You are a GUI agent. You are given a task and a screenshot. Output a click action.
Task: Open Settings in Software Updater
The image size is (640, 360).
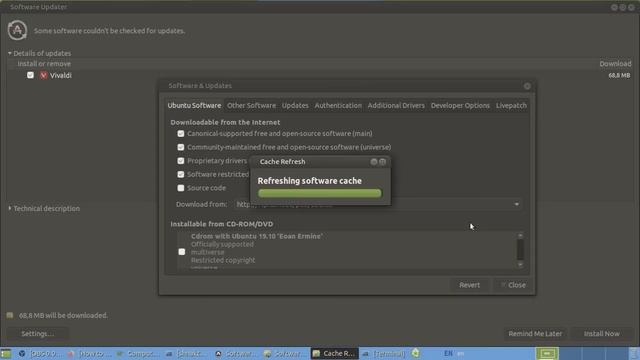(37, 334)
